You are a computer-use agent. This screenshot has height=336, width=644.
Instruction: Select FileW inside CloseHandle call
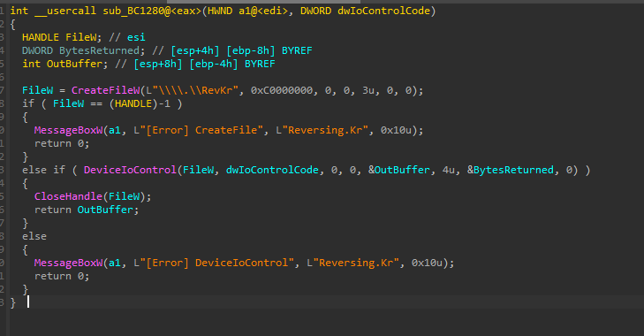[x=125, y=196]
